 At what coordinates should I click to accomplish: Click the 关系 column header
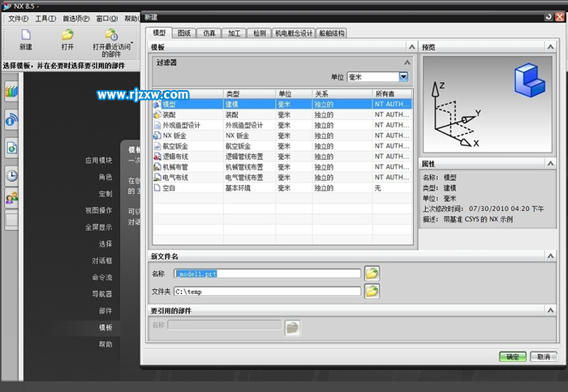tap(342, 94)
